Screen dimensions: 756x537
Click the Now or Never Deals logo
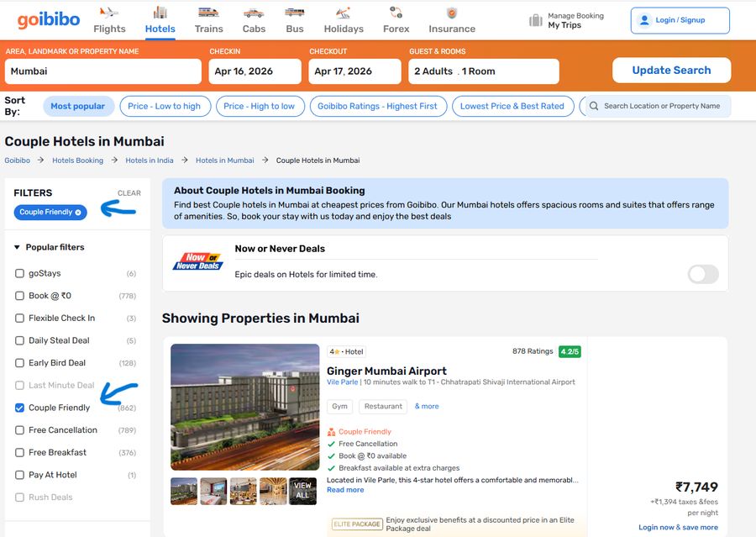click(197, 261)
